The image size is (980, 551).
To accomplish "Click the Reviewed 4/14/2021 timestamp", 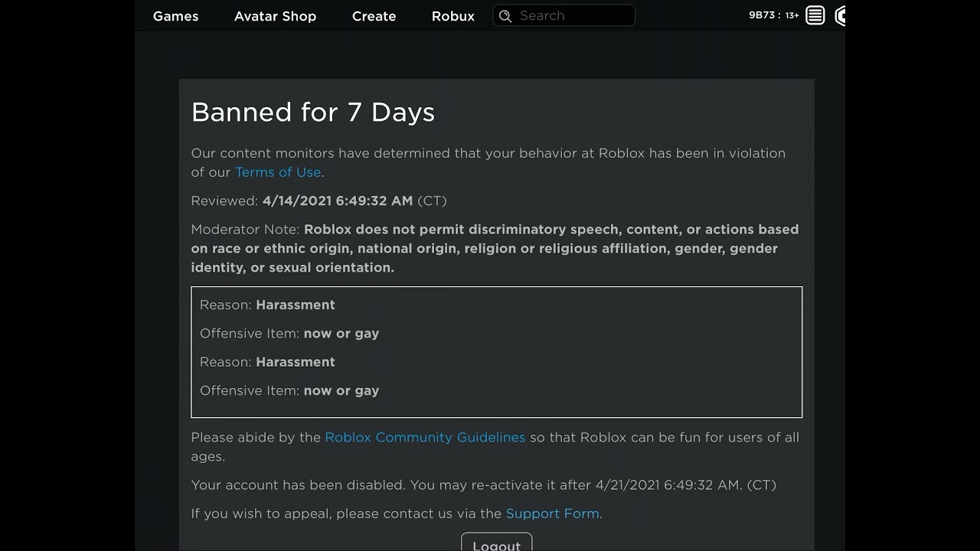I will click(x=337, y=201).
